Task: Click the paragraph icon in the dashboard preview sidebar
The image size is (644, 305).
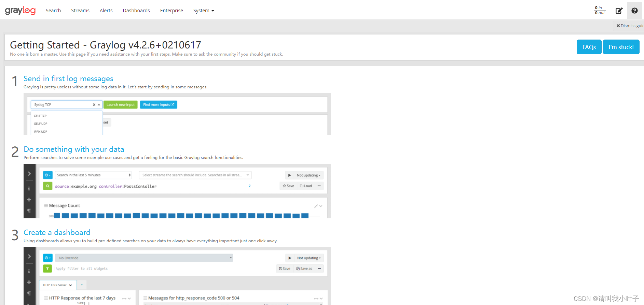Action: (29, 294)
